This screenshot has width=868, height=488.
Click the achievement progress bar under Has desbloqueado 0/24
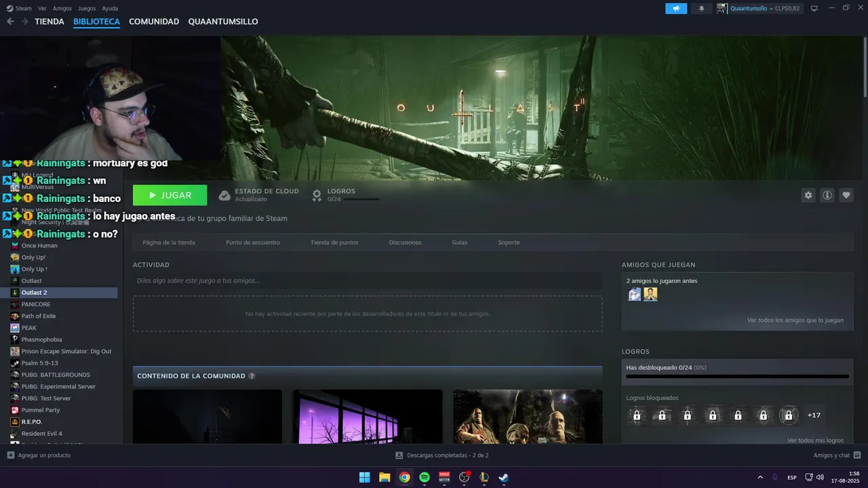pyautogui.click(x=737, y=376)
